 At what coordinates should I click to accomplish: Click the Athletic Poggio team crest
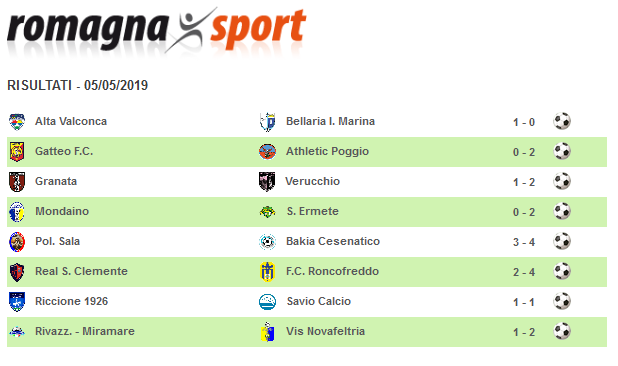[267, 152]
